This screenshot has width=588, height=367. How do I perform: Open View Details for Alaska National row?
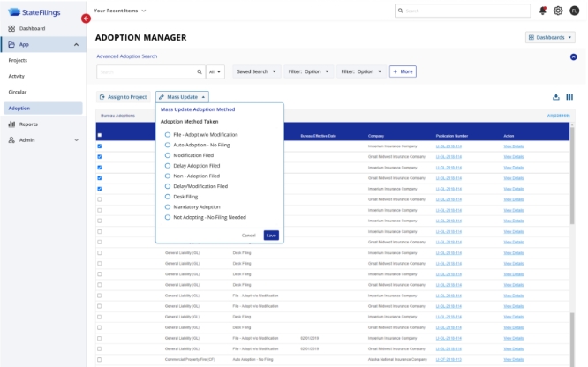coord(513,360)
